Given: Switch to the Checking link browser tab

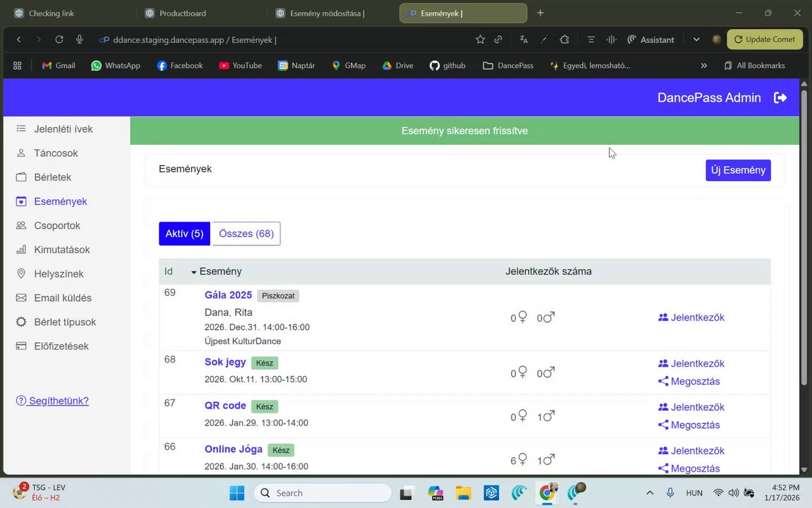Looking at the screenshot, I should [x=70, y=13].
